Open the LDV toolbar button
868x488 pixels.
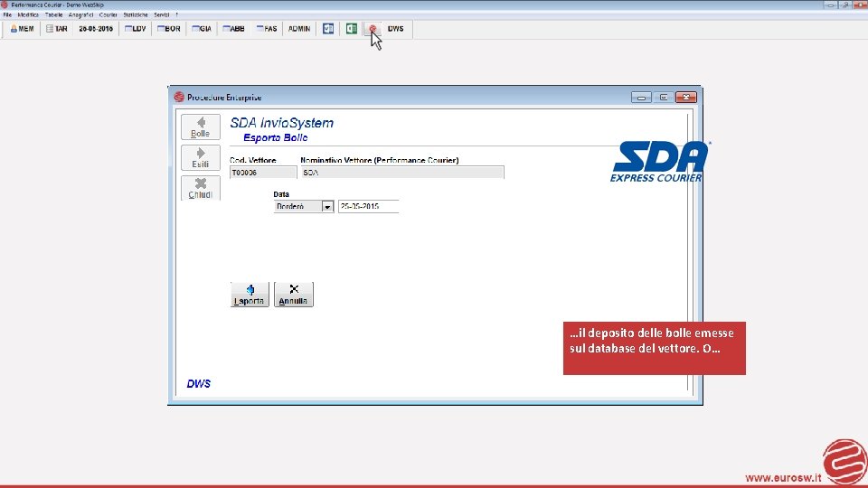pyautogui.click(x=135, y=29)
